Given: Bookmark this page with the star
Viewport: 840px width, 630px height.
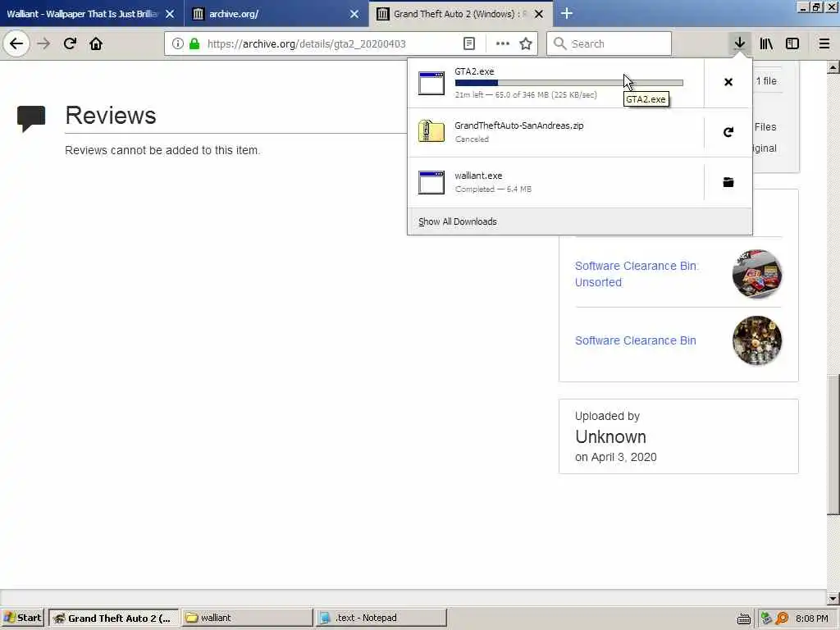Looking at the screenshot, I should point(526,43).
